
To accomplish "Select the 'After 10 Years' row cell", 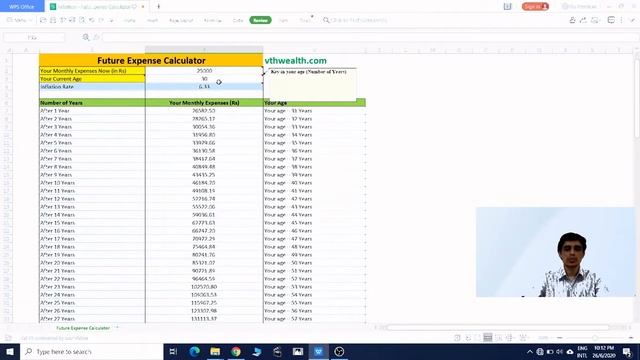I will pos(92,182).
